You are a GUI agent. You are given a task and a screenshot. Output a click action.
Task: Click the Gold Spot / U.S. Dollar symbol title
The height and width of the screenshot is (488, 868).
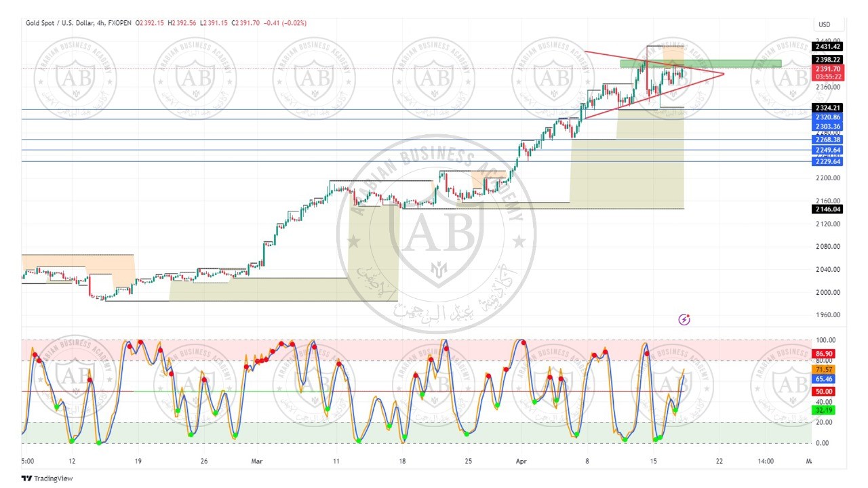point(60,23)
